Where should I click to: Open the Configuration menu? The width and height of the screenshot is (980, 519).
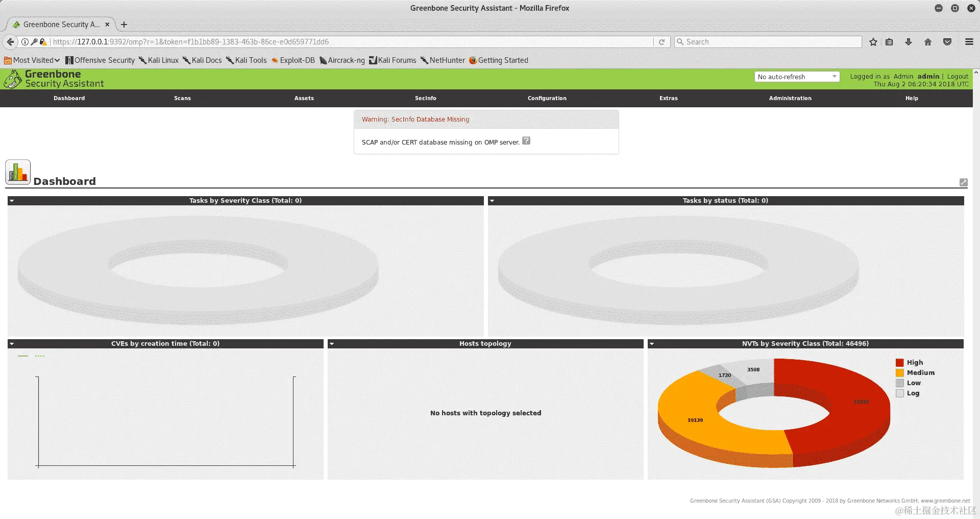point(547,98)
